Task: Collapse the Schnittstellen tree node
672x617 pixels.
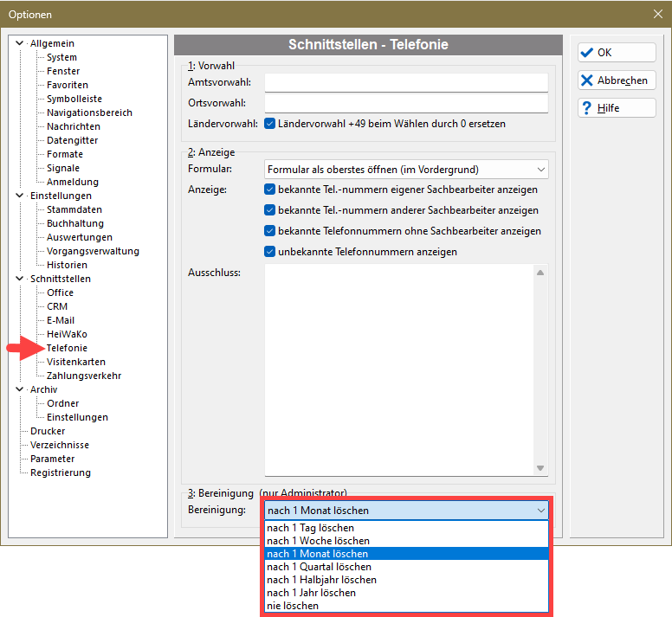Action: click(19, 279)
